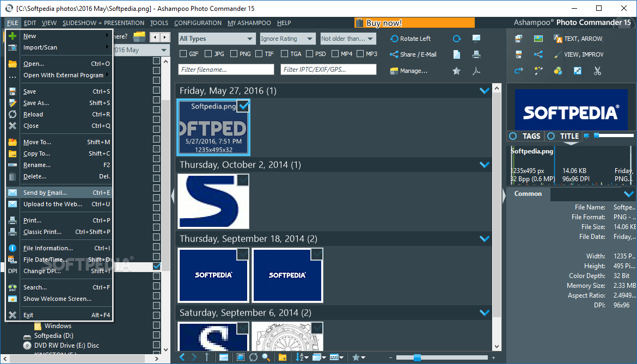The width and height of the screenshot is (637, 364).
Task: Click the thumbnail size zoom slider
Action: 442,357
